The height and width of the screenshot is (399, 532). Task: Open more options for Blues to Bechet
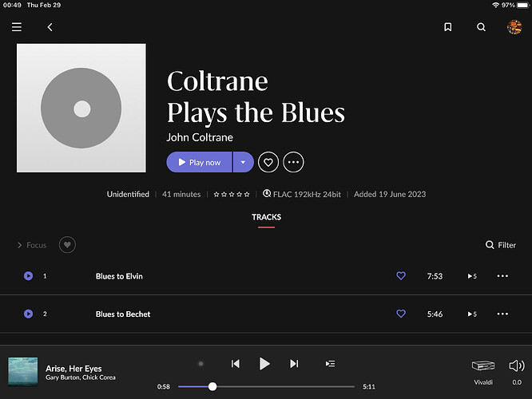click(x=502, y=314)
